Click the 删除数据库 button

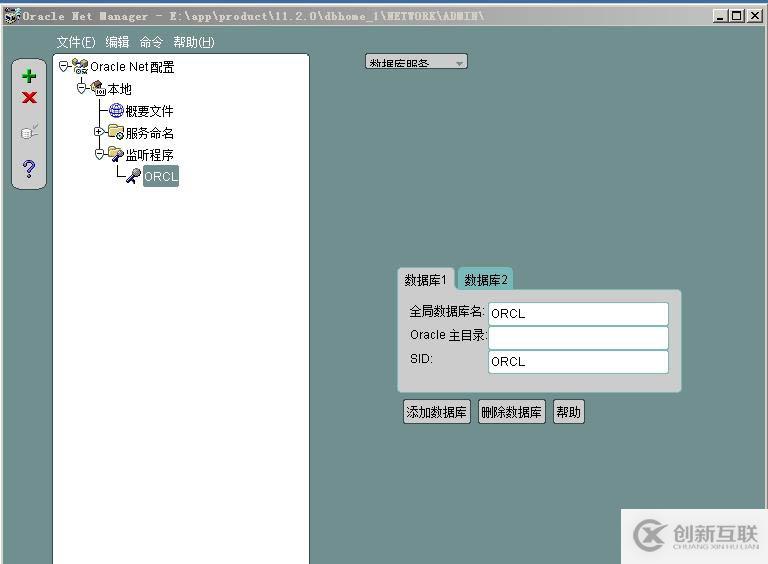511,412
